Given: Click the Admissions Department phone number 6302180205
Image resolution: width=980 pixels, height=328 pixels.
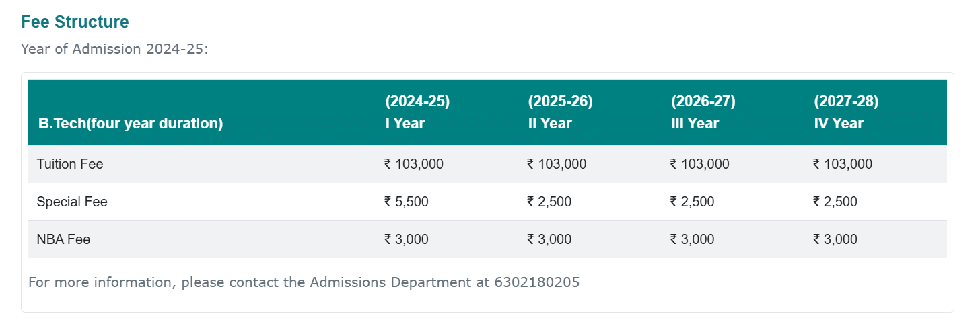Looking at the screenshot, I should click(536, 282).
